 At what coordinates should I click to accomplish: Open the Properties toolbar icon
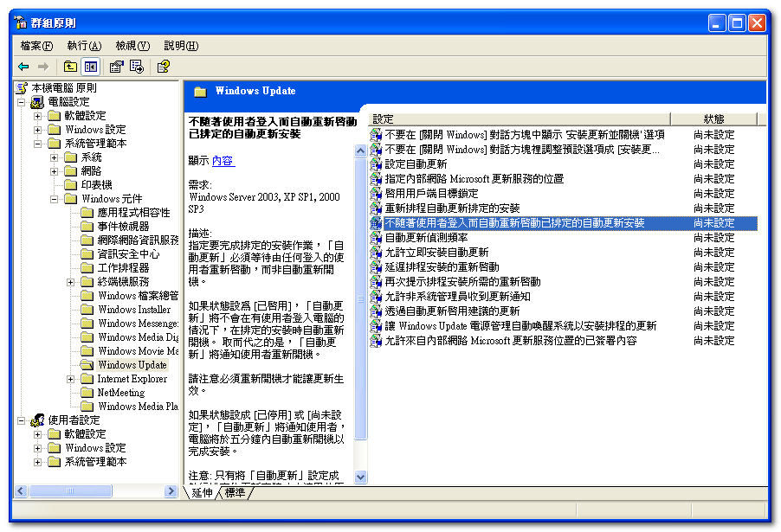pos(117,67)
